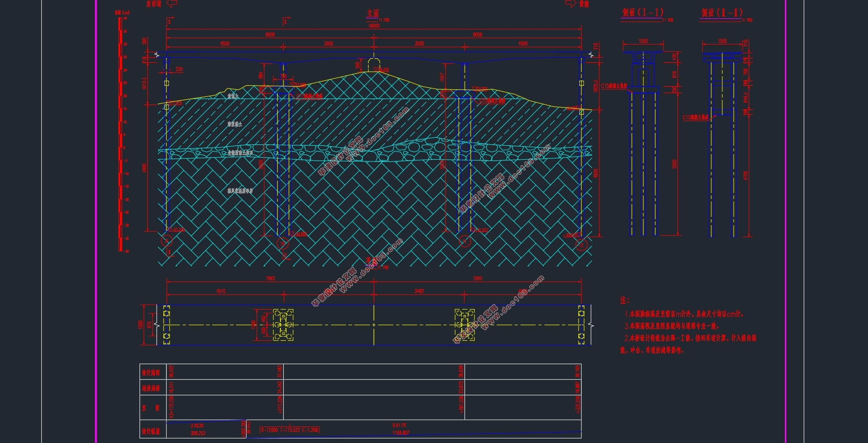The width and height of the screenshot is (868, 443).
Task: Select the 1613.3 vertical dimension text
Action: tap(145, 83)
